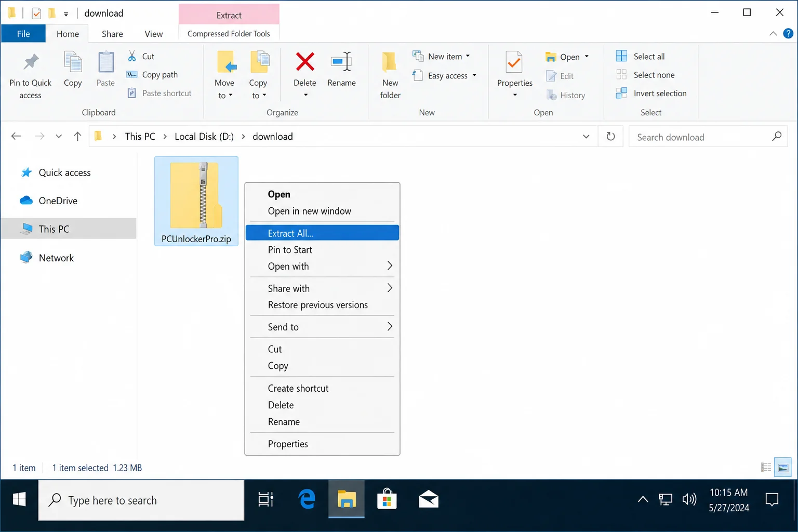Go back with the left arrow
This screenshot has height=532, width=798.
tap(16, 136)
